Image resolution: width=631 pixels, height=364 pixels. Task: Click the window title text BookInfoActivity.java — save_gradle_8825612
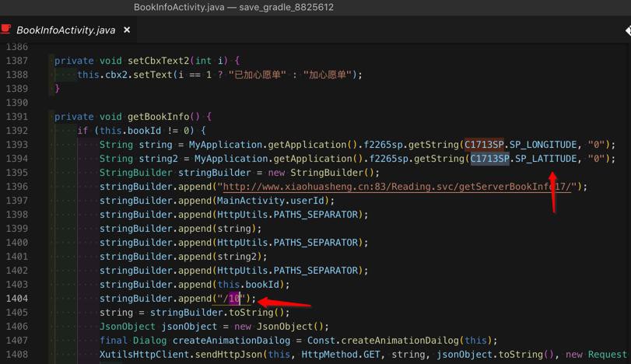[x=233, y=7]
